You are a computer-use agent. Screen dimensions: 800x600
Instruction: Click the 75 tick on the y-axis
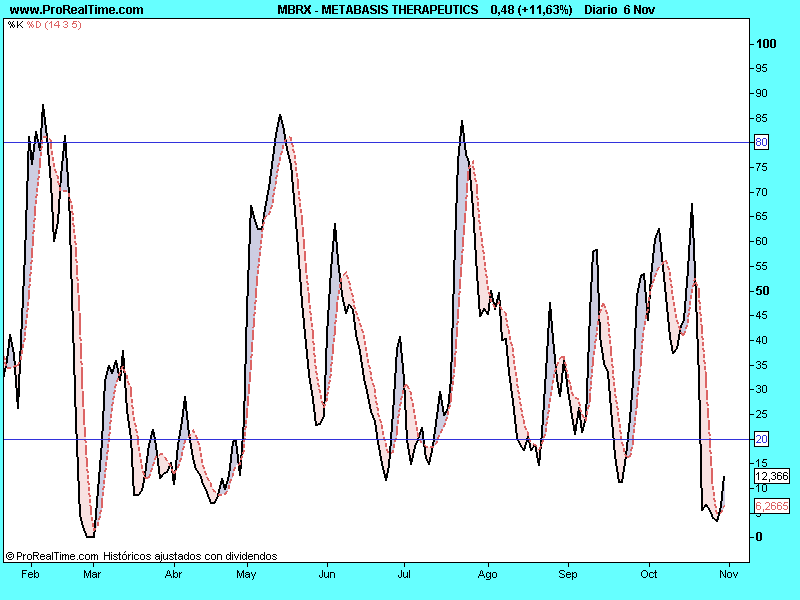point(761,167)
